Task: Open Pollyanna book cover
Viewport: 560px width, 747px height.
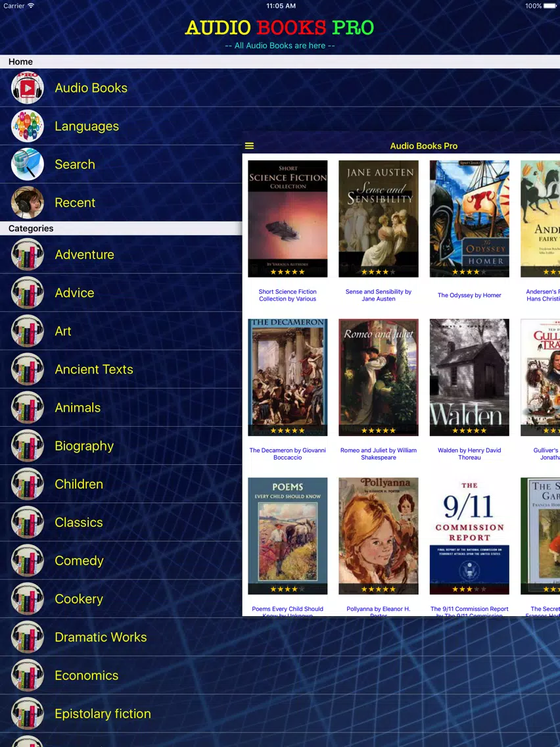Action: [x=379, y=536]
